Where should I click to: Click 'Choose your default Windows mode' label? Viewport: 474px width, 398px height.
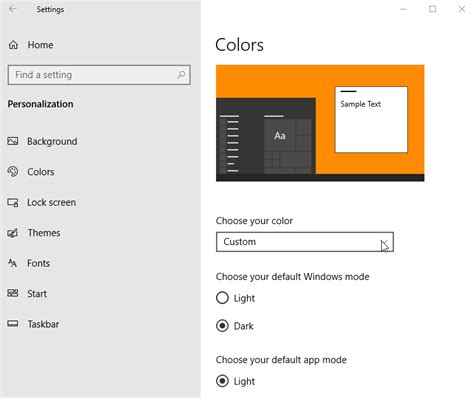[292, 277]
